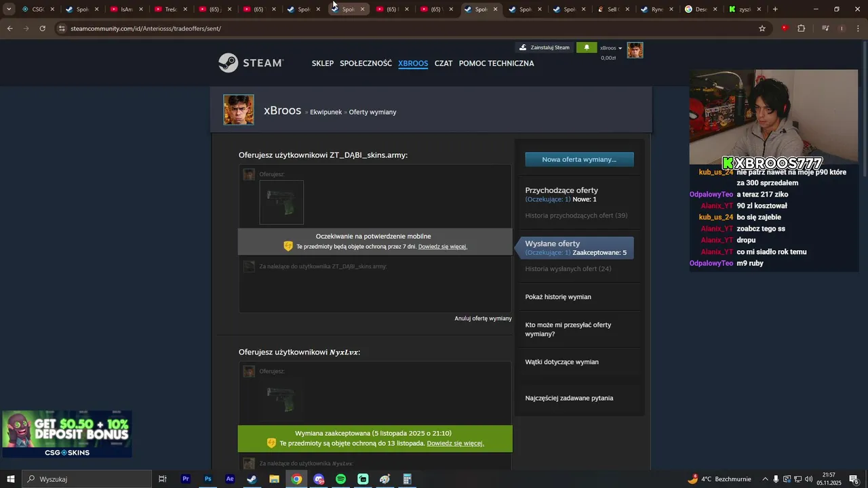868x488 pixels.
Task: Open the Windows notification center icon
Action: coord(854,479)
